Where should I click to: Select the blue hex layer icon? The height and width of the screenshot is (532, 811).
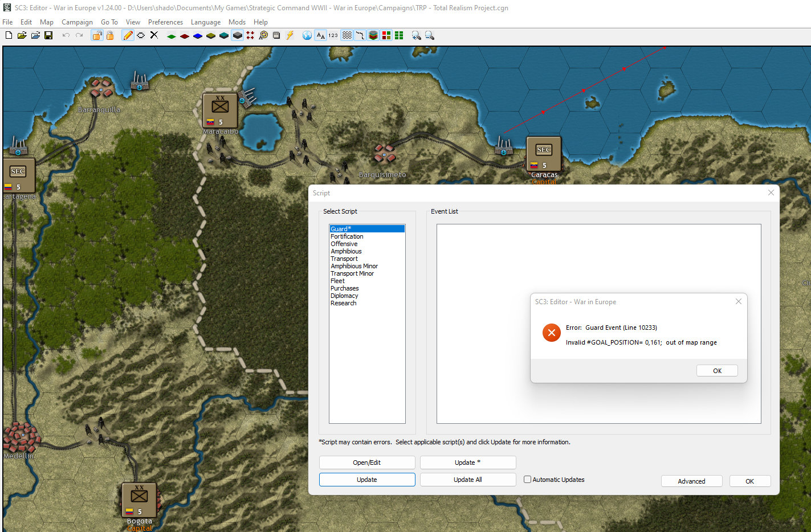point(198,36)
